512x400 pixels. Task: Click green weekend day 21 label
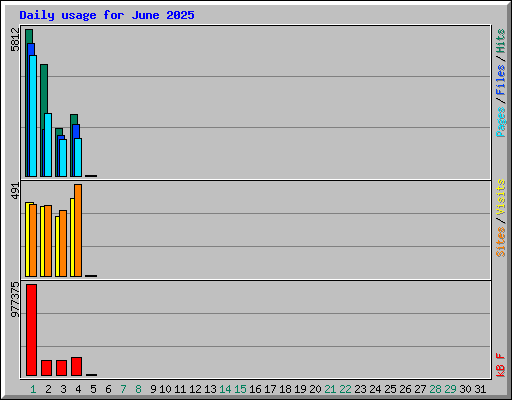pos(330,389)
